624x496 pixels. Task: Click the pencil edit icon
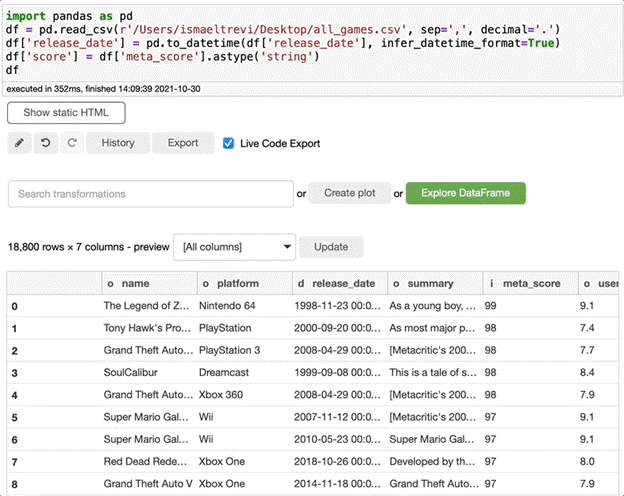pos(20,143)
